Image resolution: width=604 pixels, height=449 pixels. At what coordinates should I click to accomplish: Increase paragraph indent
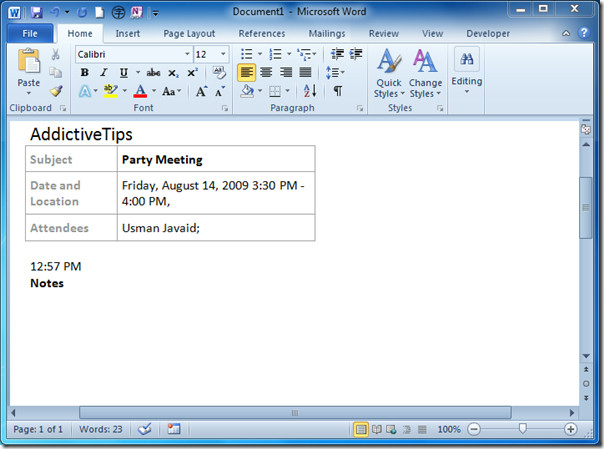[x=356, y=54]
